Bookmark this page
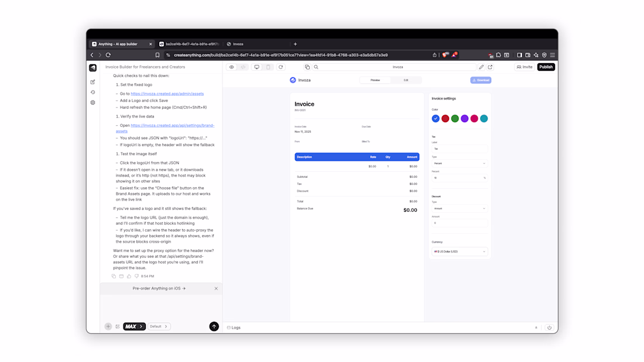The image size is (644, 362). [x=157, y=55]
